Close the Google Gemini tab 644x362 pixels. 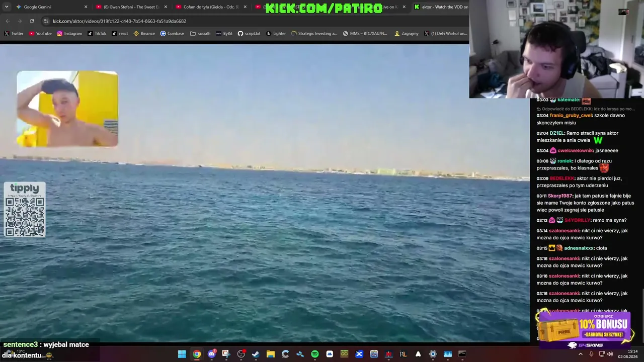86,7
